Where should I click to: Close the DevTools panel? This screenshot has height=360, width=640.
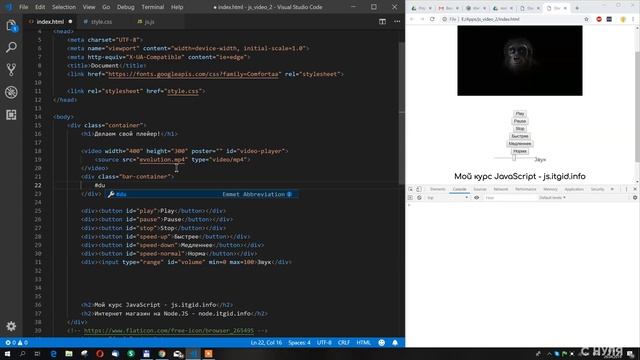tap(635, 189)
